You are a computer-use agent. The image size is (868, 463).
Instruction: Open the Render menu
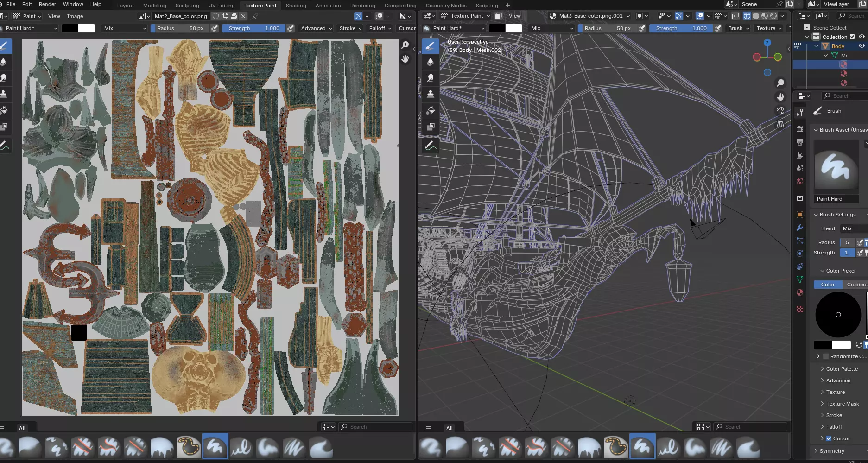click(47, 4)
